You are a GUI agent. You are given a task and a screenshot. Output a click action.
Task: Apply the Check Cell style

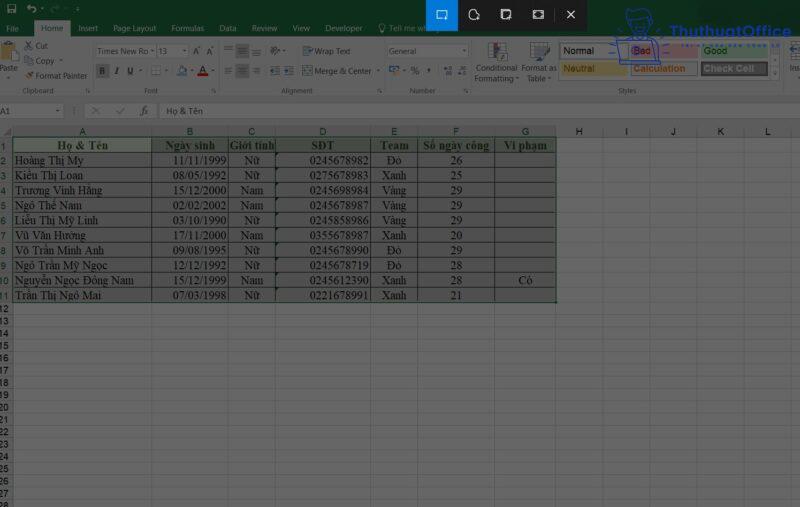click(x=734, y=68)
